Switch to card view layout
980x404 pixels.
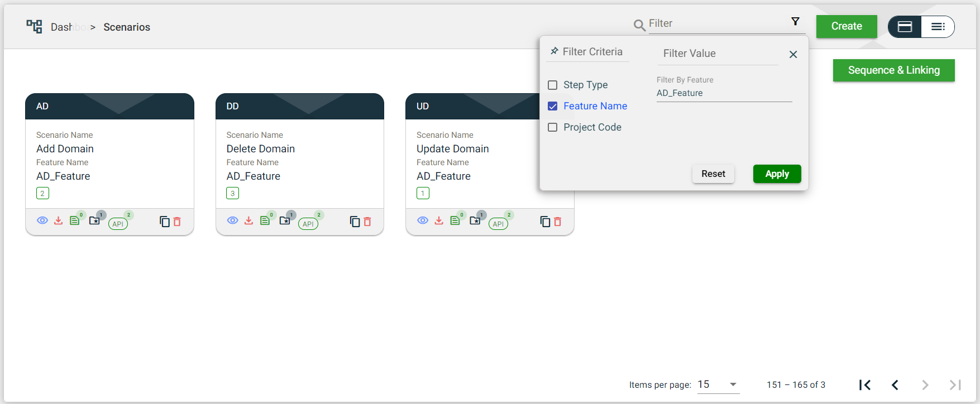(x=905, y=27)
